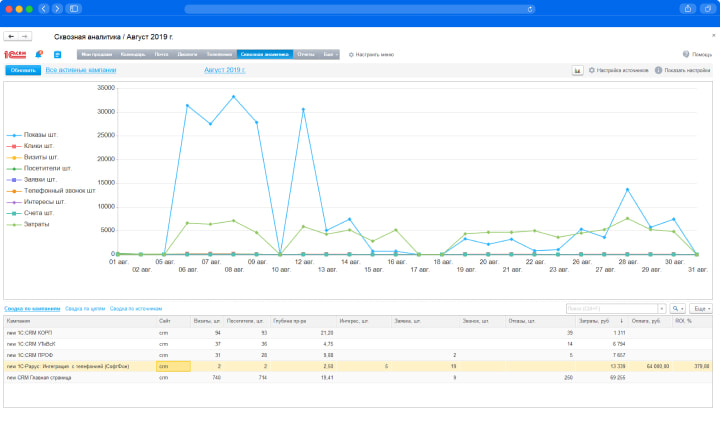The height and width of the screenshot is (422, 720).
Task: Click the blue Обновить button
Action: 23,70
